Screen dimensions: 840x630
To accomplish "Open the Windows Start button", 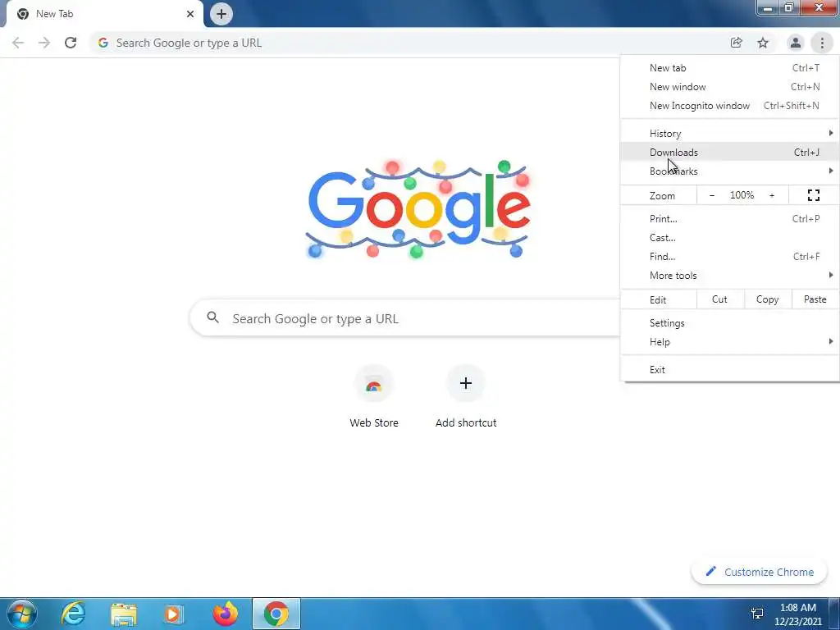I will coord(21,614).
